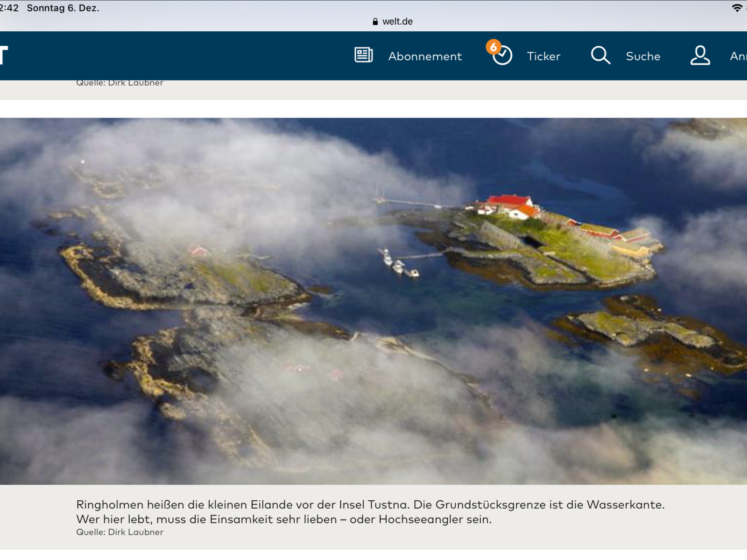Click the WELT logo in header

pyautogui.click(x=4, y=55)
